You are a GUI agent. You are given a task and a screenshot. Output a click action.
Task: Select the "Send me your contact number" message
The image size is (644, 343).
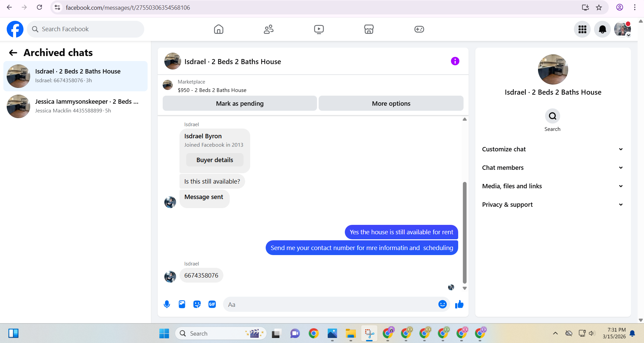[x=362, y=248]
